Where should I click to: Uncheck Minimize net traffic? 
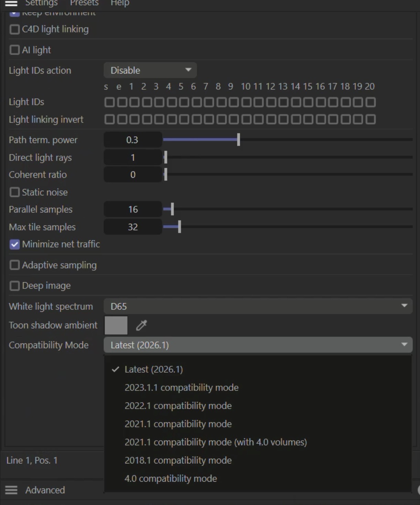(14, 244)
